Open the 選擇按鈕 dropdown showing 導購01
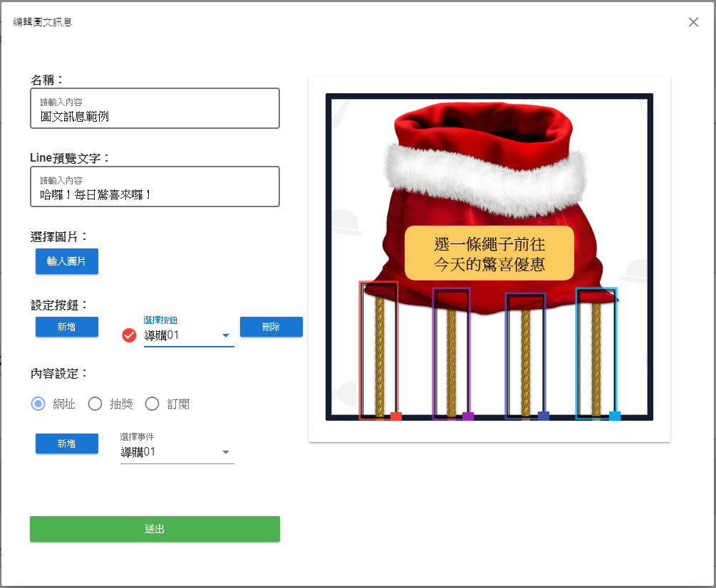 pos(189,335)
